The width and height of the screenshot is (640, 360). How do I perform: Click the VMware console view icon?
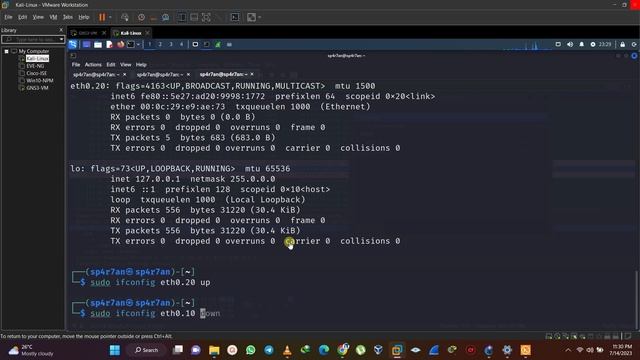[x=235, y=17]
